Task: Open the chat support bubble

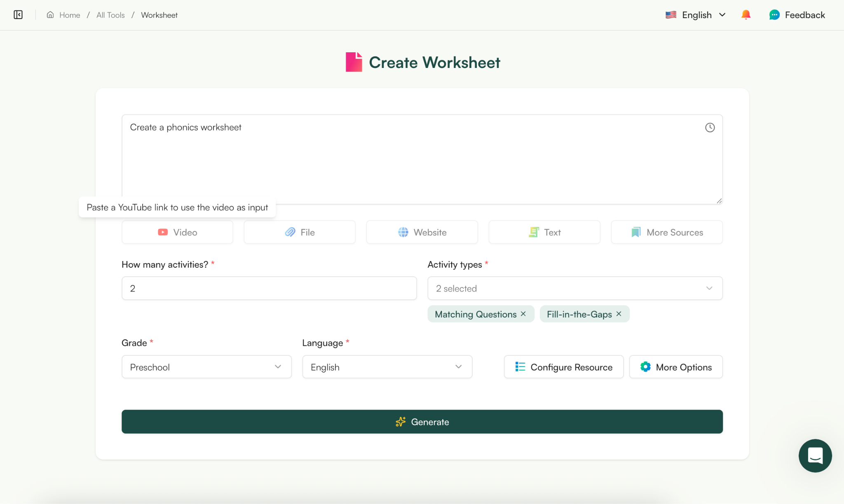Action: (815, 455)
